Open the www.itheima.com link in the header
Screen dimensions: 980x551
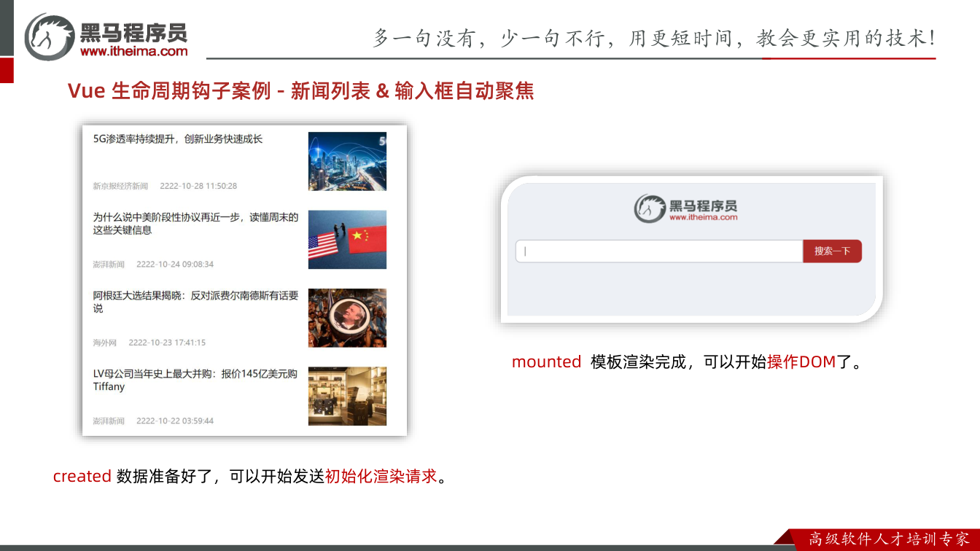(x=133, y=51)
